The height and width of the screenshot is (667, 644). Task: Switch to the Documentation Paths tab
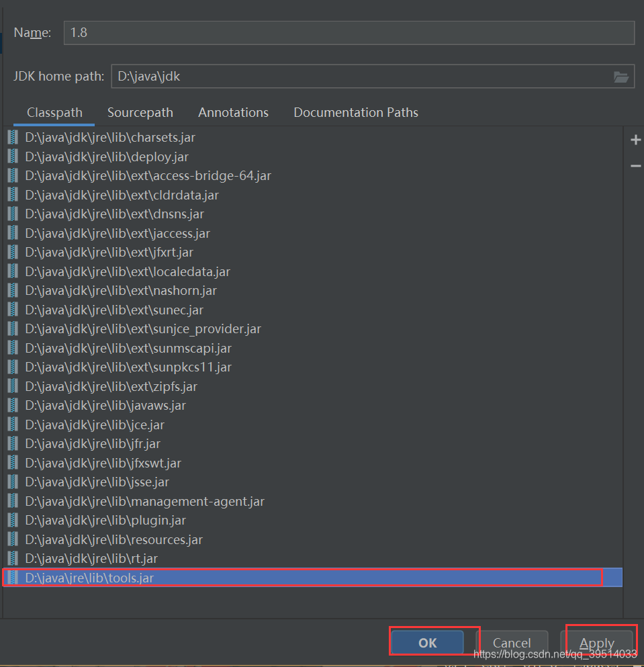(x=355, y=112)
